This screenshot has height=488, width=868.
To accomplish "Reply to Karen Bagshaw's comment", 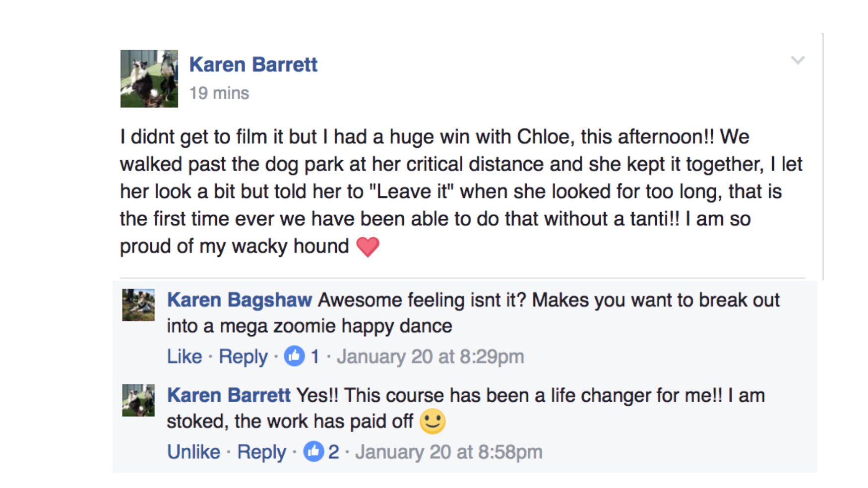I will [x=243, y=357].
